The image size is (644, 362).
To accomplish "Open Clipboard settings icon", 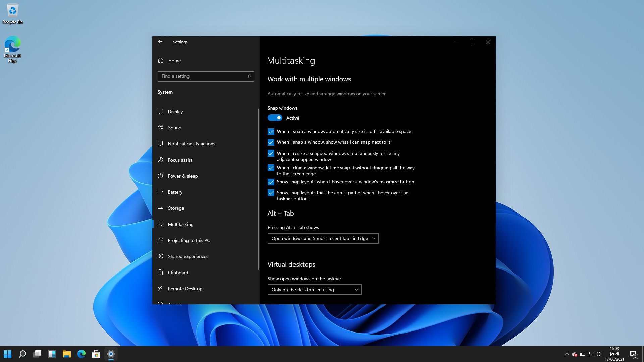I will 160,273.
